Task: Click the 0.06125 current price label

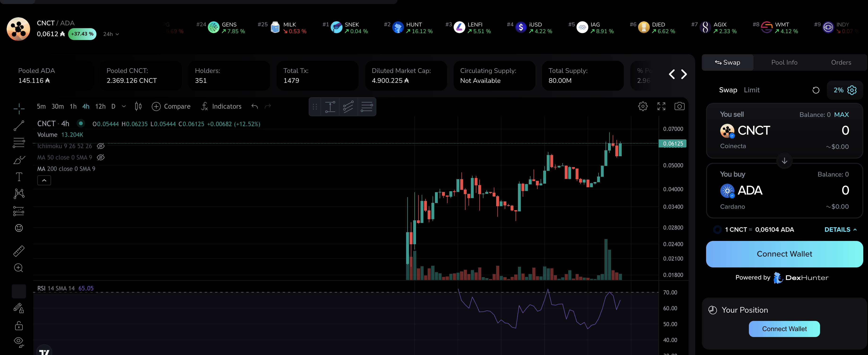Action: click(673, 144)
